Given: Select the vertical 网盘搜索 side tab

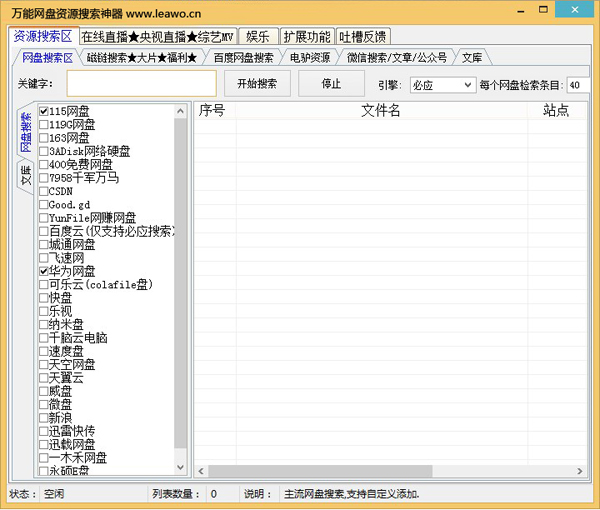Looking at the screenshot, I should [x=26, y=131].
